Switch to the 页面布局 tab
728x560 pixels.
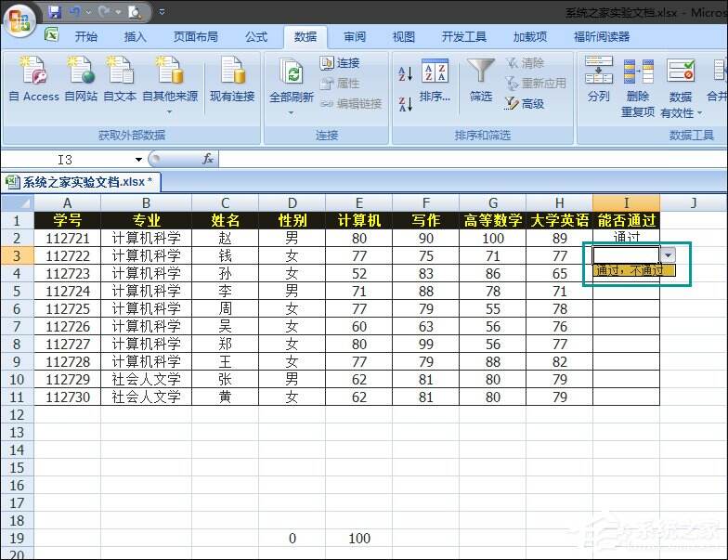[195, 37]
